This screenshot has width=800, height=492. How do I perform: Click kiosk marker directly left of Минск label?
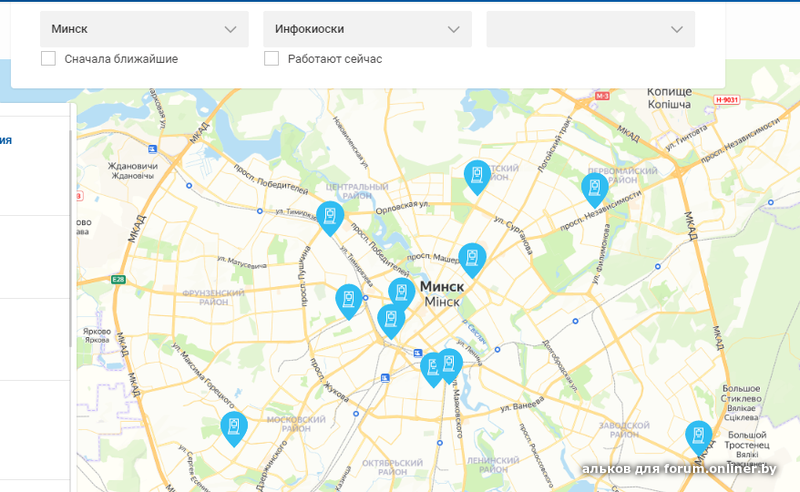point(402,294)
